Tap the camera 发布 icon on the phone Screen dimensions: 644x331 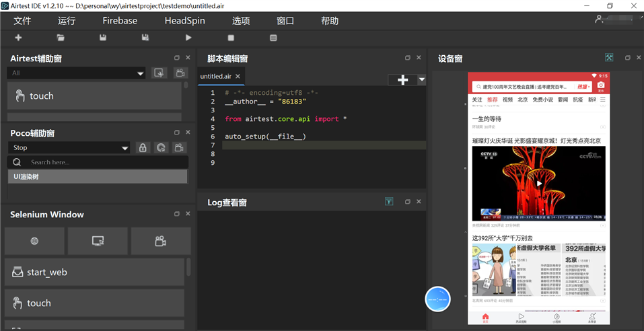click(601, 86)
